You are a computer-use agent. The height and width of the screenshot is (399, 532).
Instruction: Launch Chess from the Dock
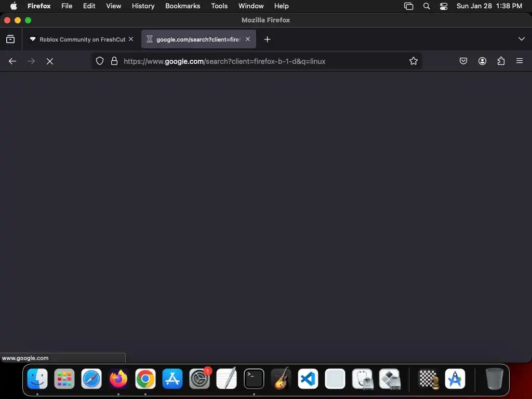tap(428, 379)
